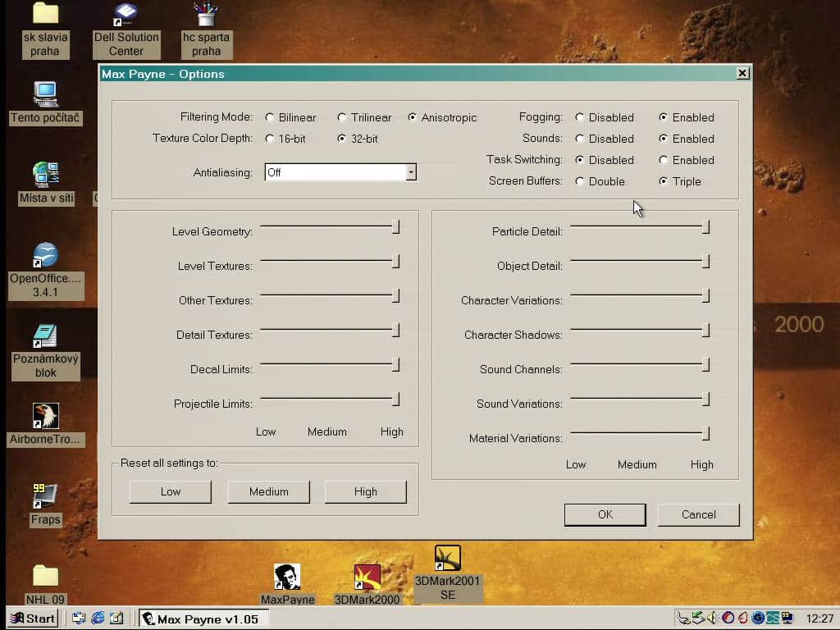Screen dimensions: 840x630
Task: Click the taskbar clock showing 12:27
Action: click(819, 619)
